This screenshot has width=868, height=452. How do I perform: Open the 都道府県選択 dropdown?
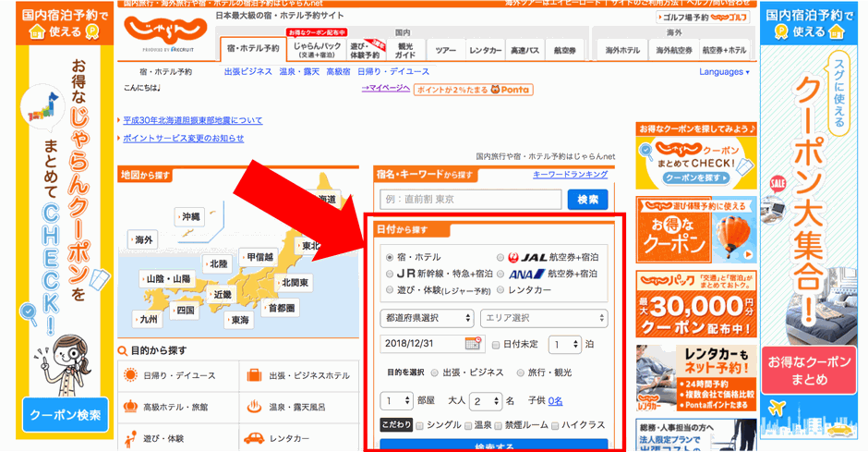[x=427, y=318]
